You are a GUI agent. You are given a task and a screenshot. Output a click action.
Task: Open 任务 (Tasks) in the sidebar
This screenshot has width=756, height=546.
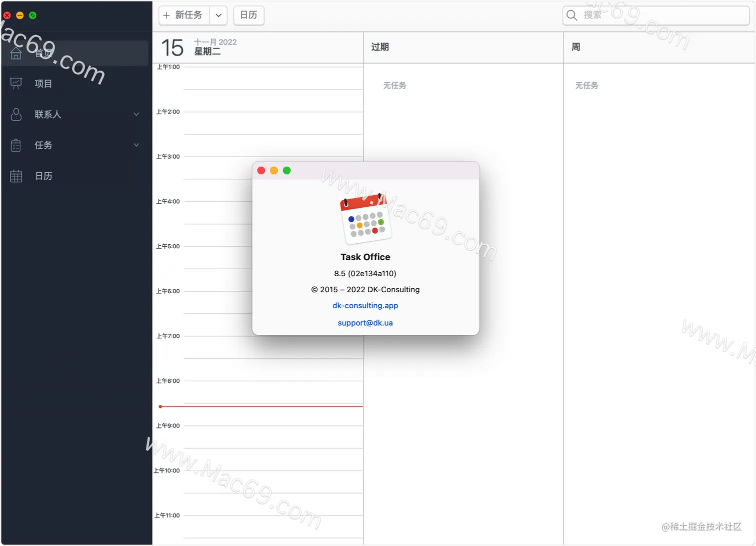point(75,145)
